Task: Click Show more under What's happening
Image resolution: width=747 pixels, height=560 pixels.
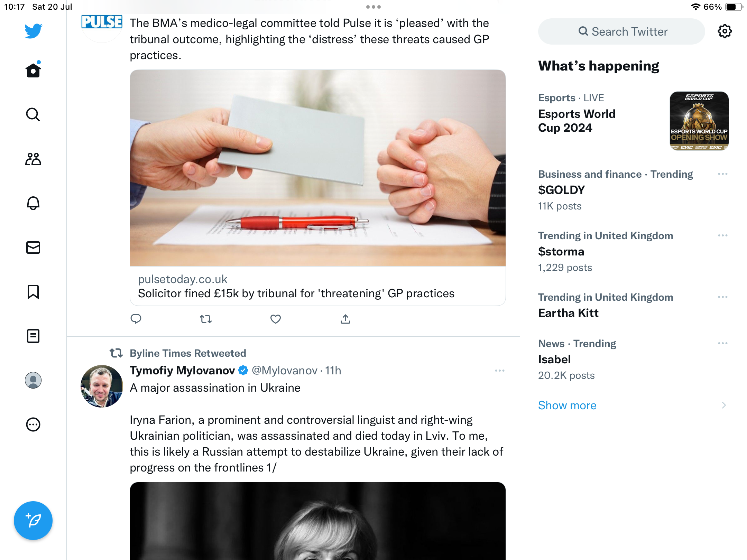Action: (x=567, y=405)
